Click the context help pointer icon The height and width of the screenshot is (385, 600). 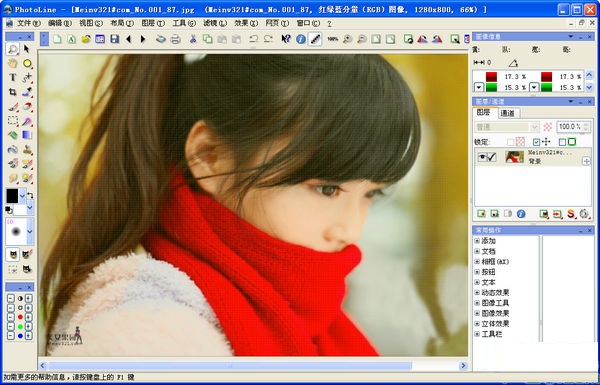coord(286,39)
